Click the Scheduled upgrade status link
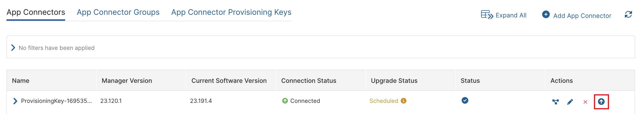This screenshot has width=644, height=116. click(x=384, y=101)
